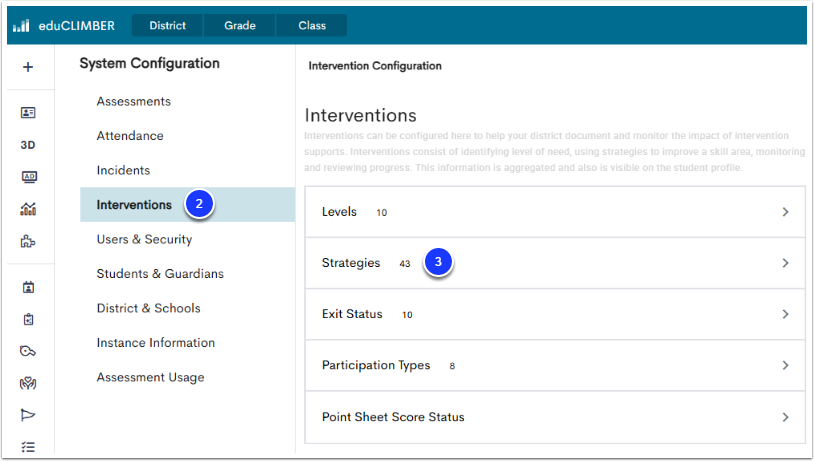Click the System Configuration heading

150,63
